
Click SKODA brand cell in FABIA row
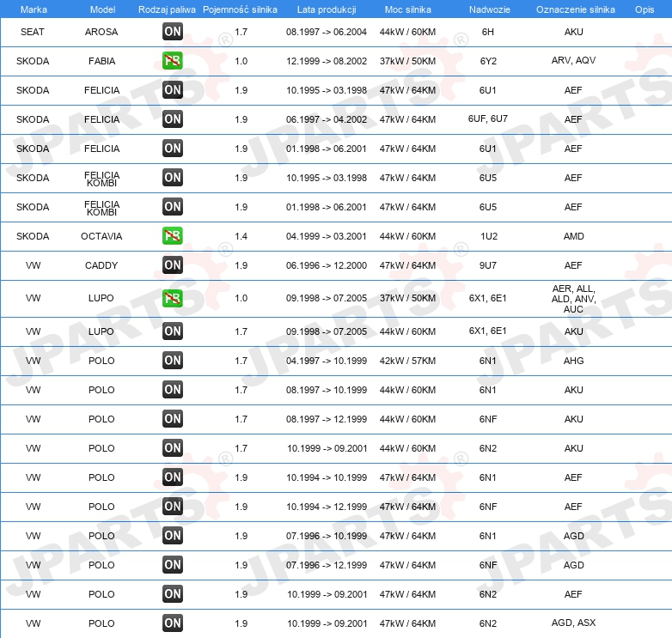(x=33, y=61)
